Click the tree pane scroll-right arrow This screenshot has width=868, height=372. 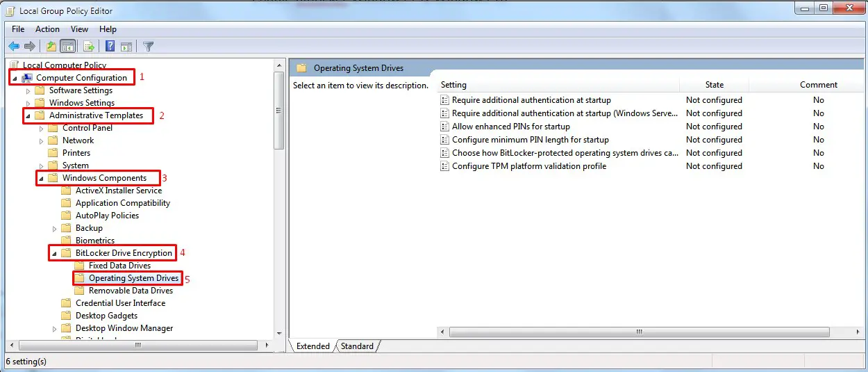[267, 345]
